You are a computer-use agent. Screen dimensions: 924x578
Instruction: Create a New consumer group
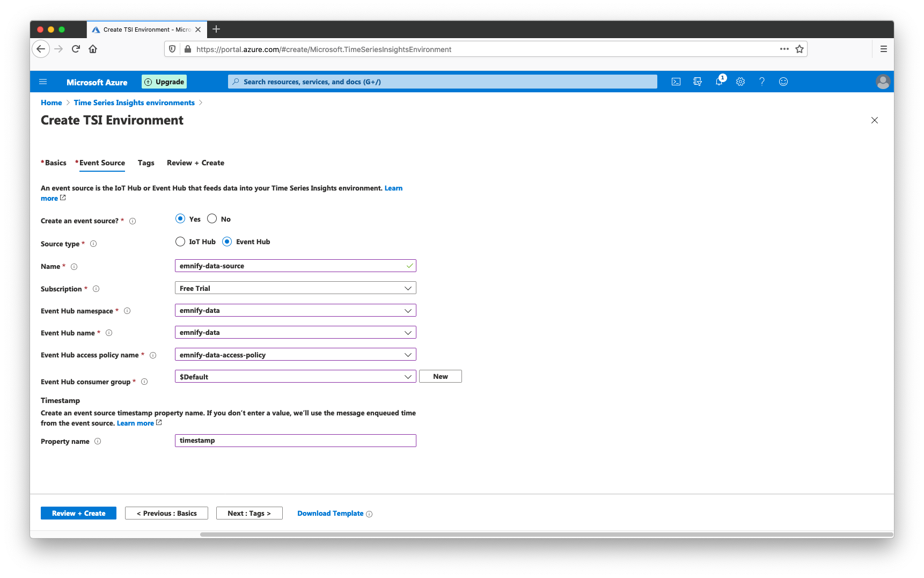pyautogui.click(x=441, y=376)
